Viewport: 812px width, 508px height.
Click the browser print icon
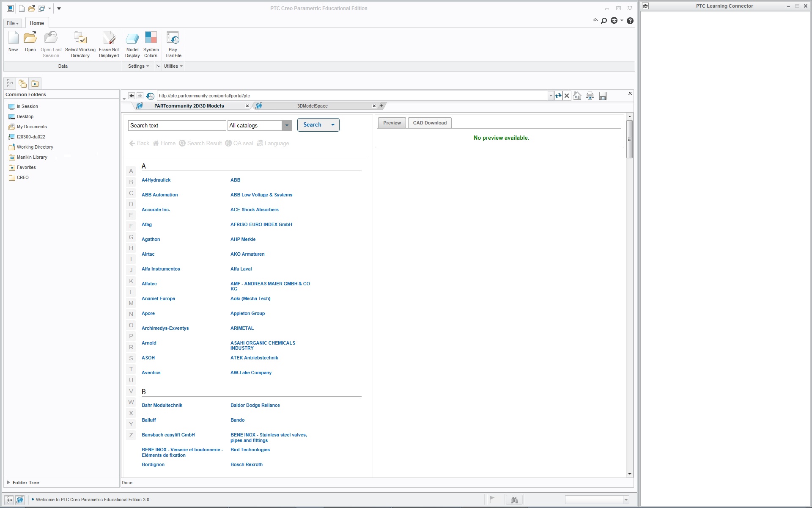[590, 96]
